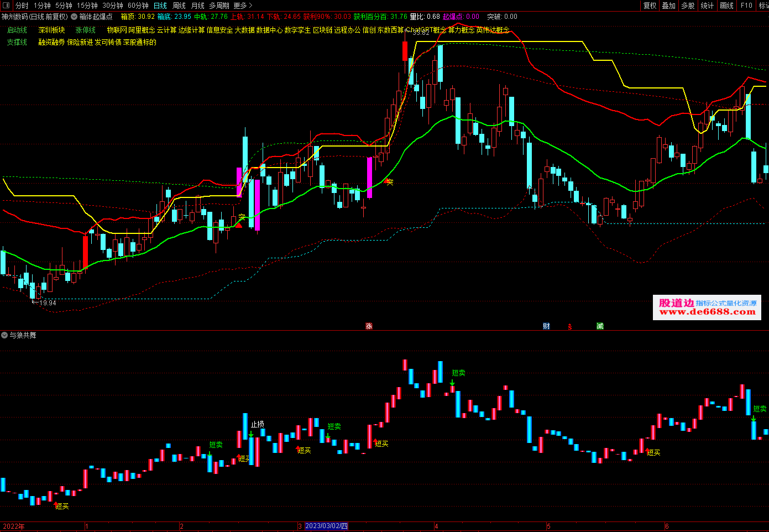Viewport: 769px width, 532px height.
Task: Expand the 更多 more periods menu
Action: point(243,6)
